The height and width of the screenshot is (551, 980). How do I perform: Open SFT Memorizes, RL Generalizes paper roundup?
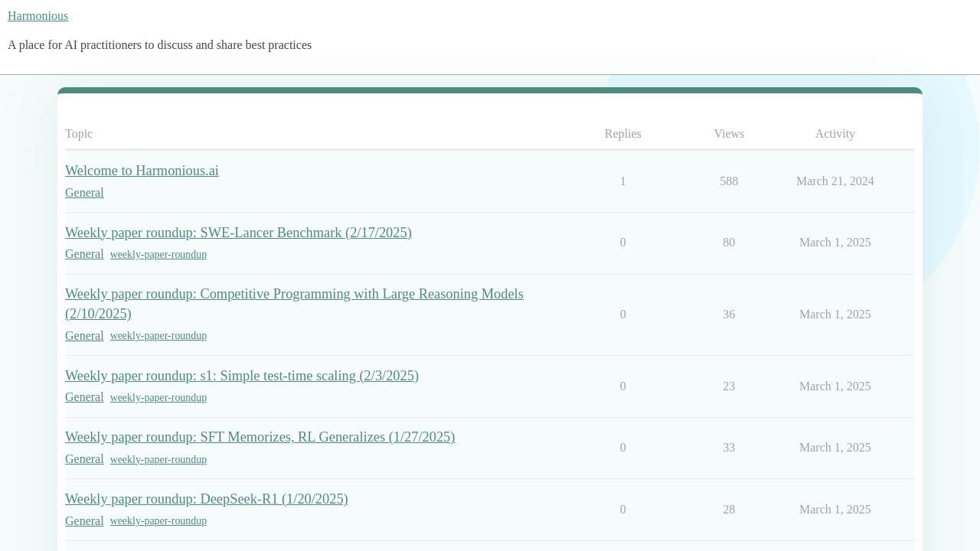(x=260, y=435)
